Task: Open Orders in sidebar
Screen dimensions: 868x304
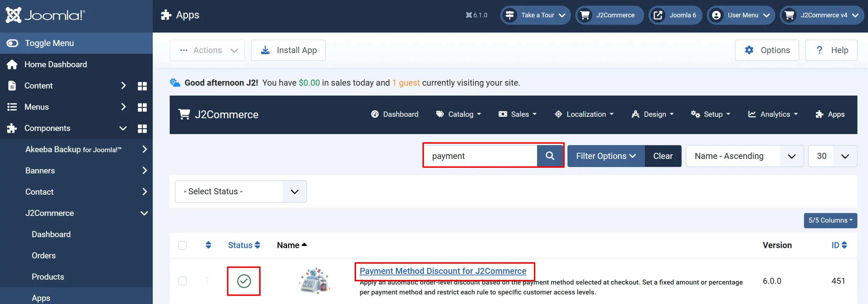Action: (x=43, y=256)
